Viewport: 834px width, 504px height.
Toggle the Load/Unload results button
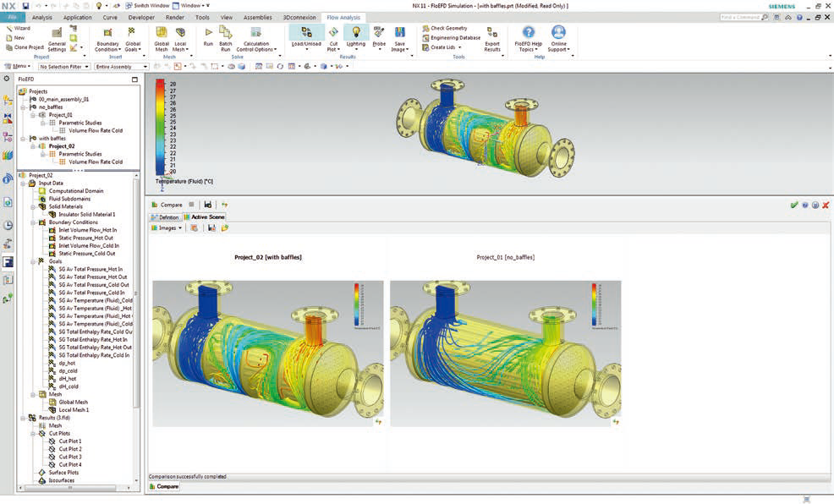pyautogui.click(x=306, y=33)
